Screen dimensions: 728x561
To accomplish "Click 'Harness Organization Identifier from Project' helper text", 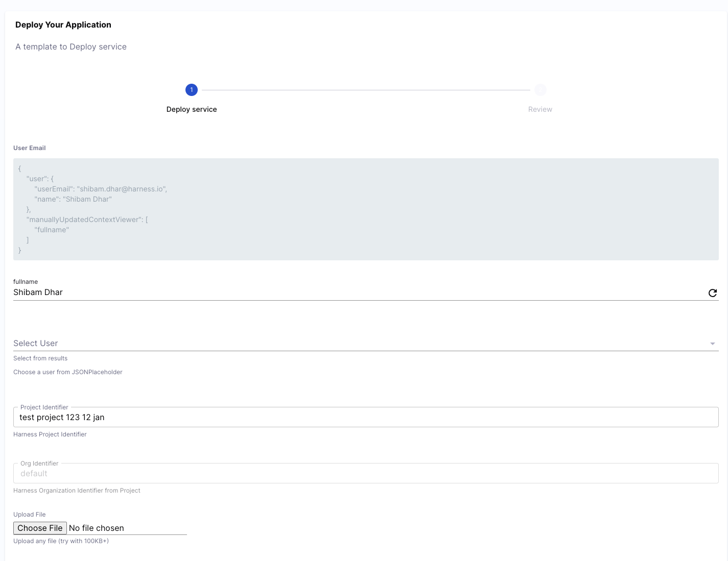I will (77, 491).
